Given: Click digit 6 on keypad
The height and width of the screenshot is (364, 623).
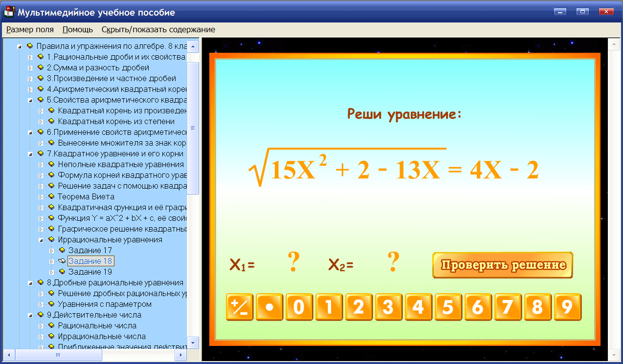Looking at the screenshot, I should (x=478, y=307).
